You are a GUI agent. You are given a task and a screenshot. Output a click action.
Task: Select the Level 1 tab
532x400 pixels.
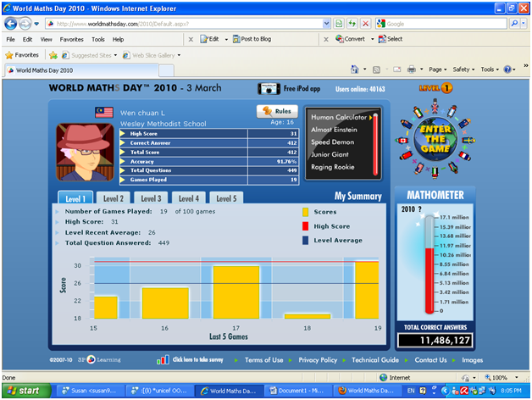(75, 198)
